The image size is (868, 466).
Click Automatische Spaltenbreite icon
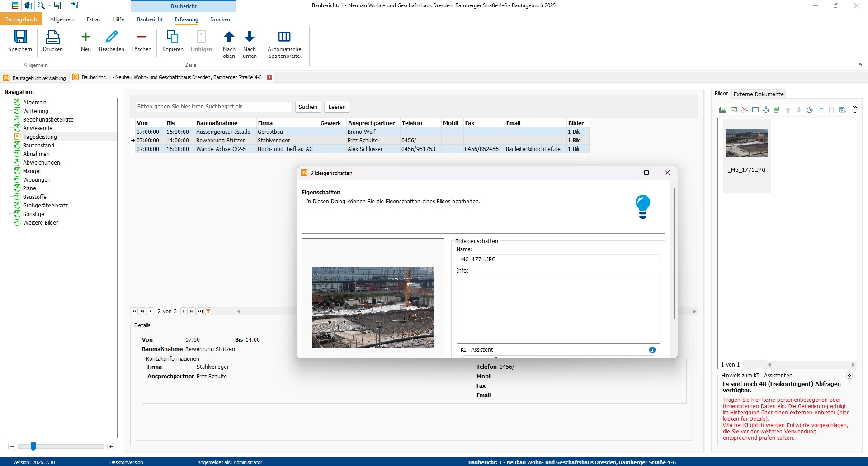284,37
